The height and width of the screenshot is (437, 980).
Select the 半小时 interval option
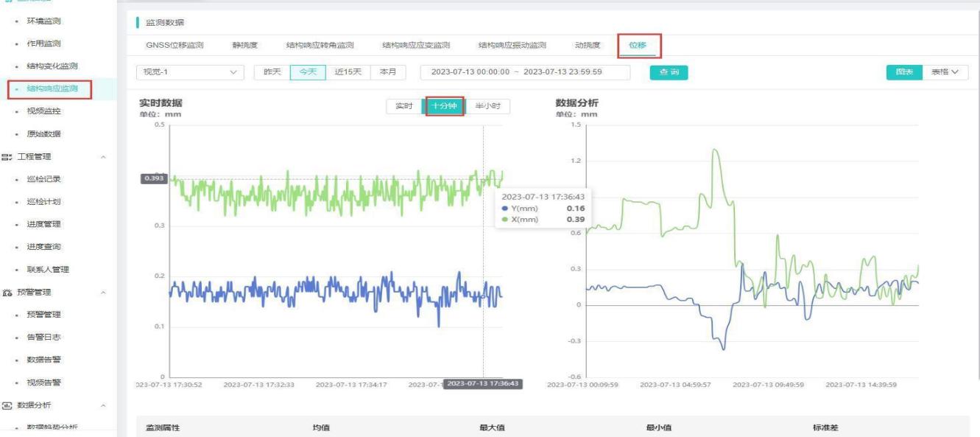click(x=487, y=106)
